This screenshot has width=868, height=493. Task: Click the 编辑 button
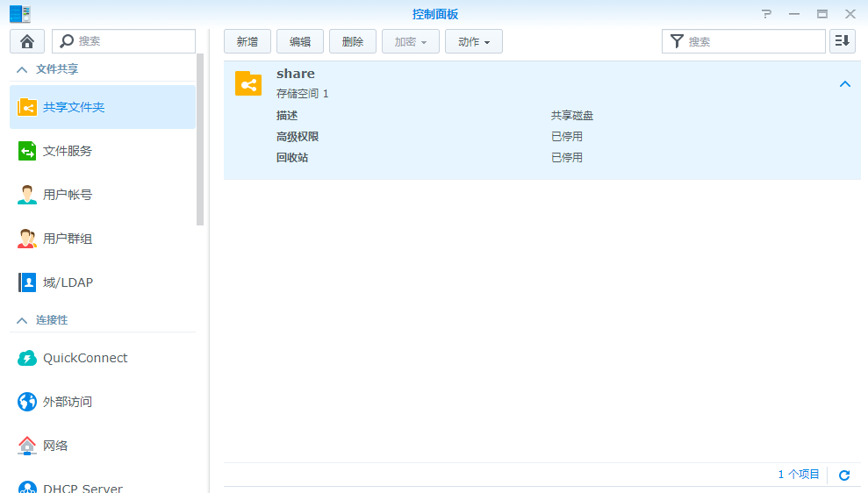[300, 41]
